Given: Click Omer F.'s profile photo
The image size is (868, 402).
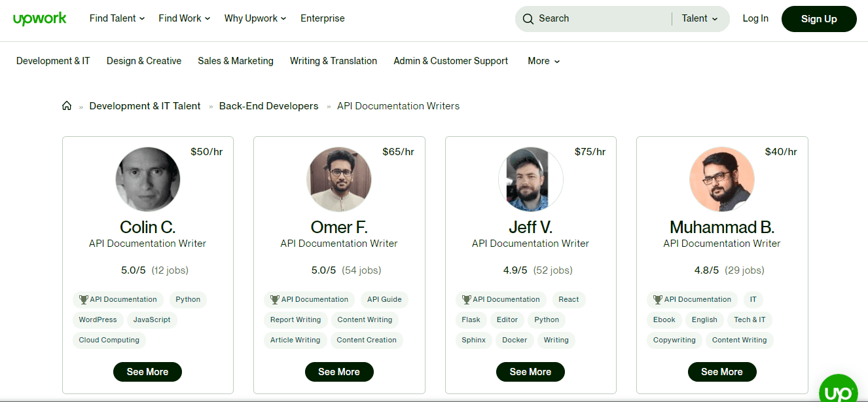Looking at the screenshot, I should click(339, 179).
